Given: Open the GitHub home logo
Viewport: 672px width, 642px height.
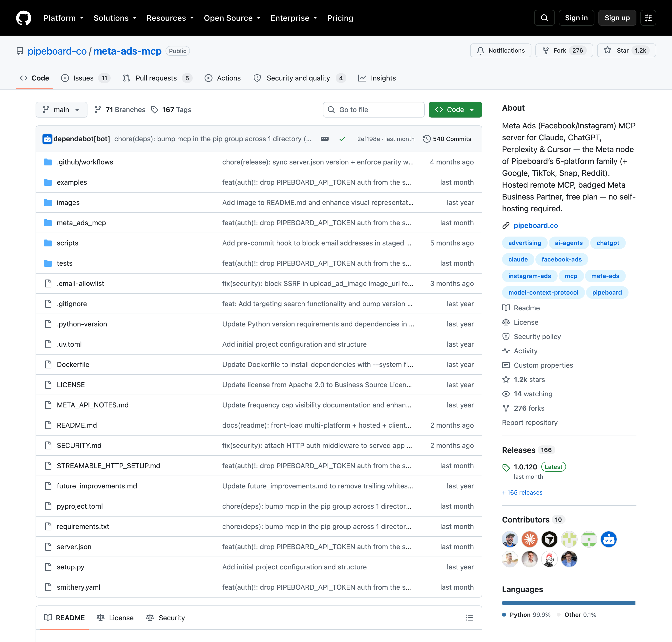Looking at the screenshot, I should click(x=24, y=18).
